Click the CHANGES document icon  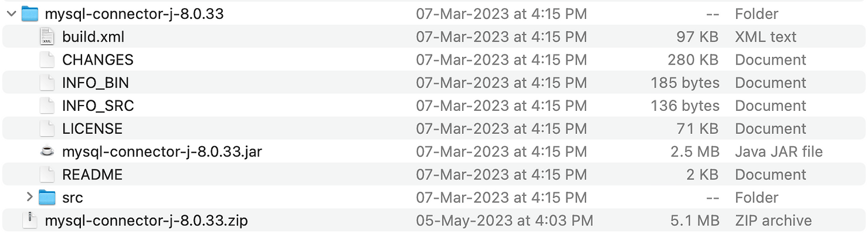[48, 60]
